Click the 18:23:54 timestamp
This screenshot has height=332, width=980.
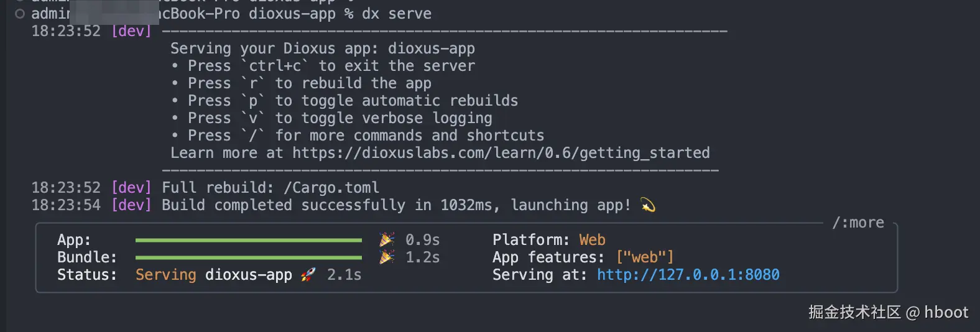pos(66,205)
